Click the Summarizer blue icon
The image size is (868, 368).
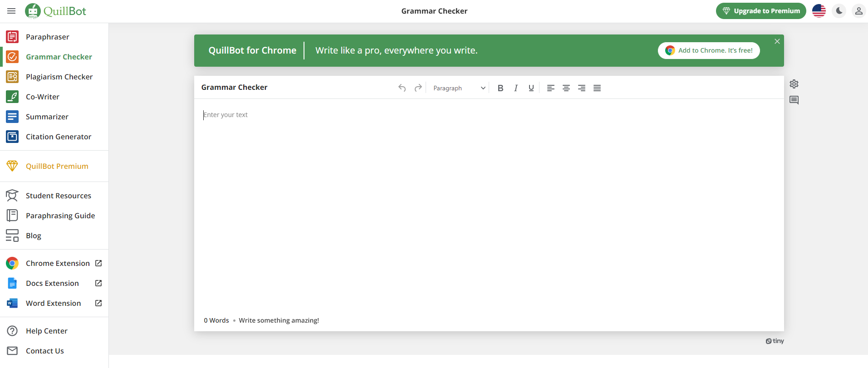(12, 117)
